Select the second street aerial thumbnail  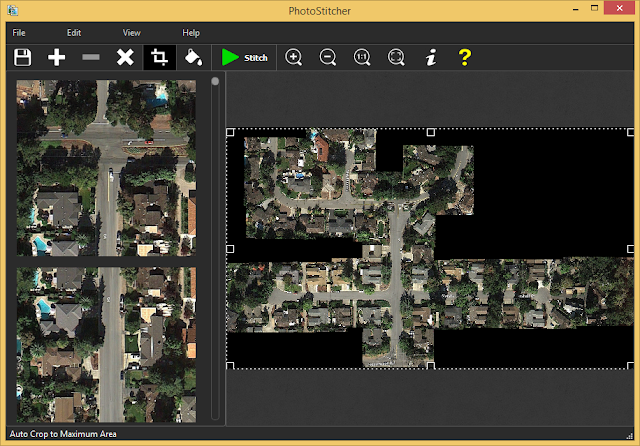pos(106,345)
